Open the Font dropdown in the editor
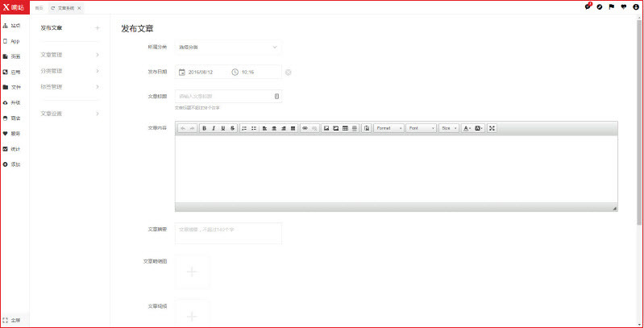 [x=421, y=128]
